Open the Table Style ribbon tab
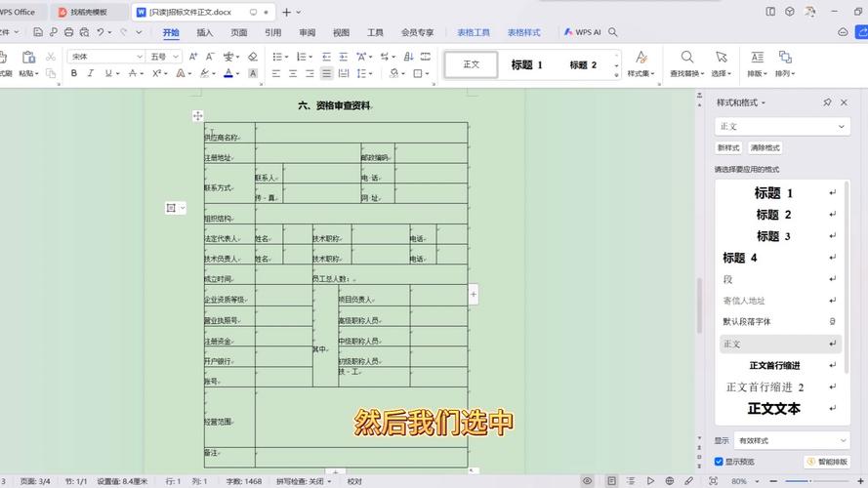Screen dimensions: 868x488 point(523,32)
